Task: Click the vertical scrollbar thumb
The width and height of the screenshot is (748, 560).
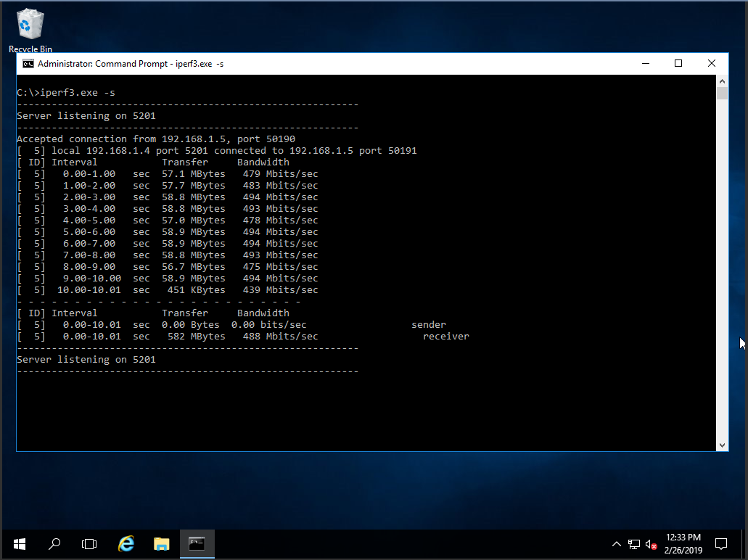Action: point(722,93)
